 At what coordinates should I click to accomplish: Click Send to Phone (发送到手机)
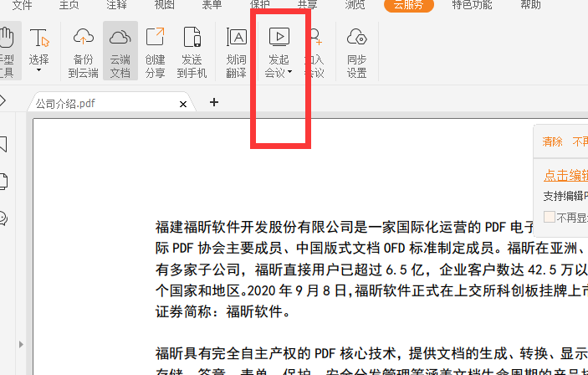click(192, 51)
